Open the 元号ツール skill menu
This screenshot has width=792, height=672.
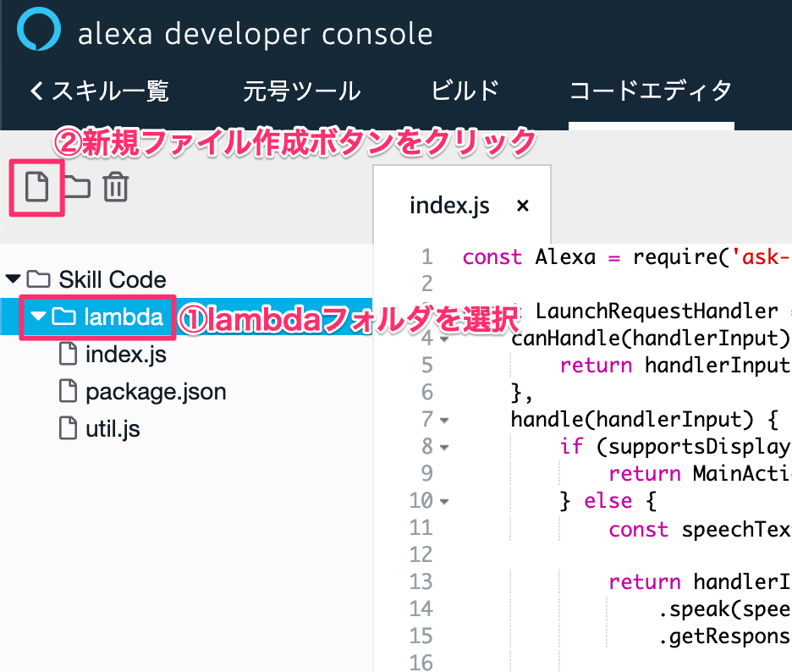click(301, 91)
